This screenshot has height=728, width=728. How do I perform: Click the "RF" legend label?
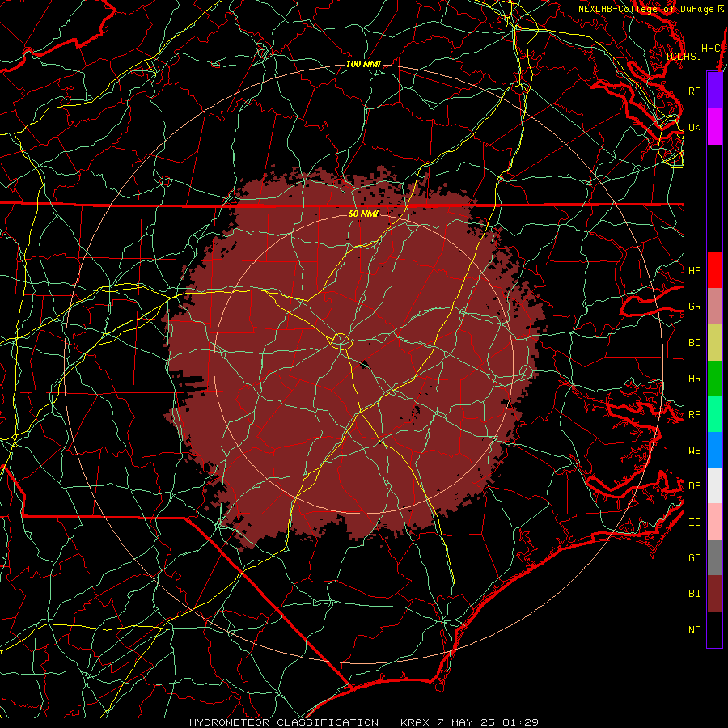[x=695, y=91]
